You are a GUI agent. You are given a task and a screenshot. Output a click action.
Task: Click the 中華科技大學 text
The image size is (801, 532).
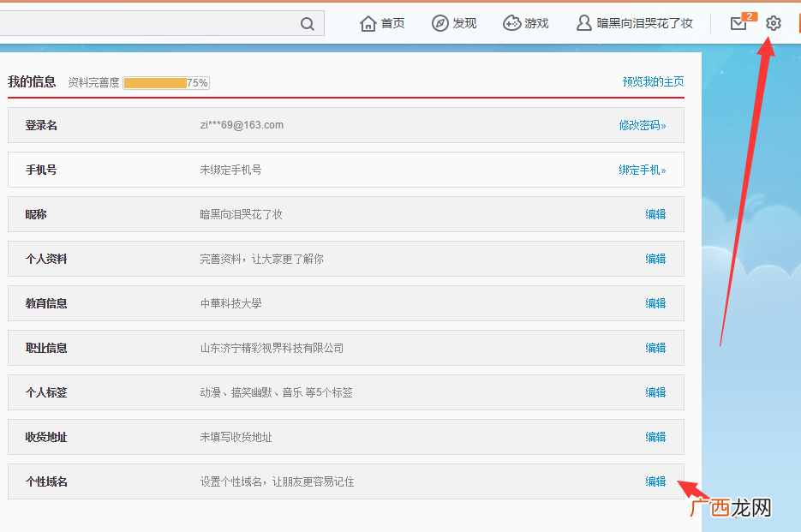click(230, 303)
